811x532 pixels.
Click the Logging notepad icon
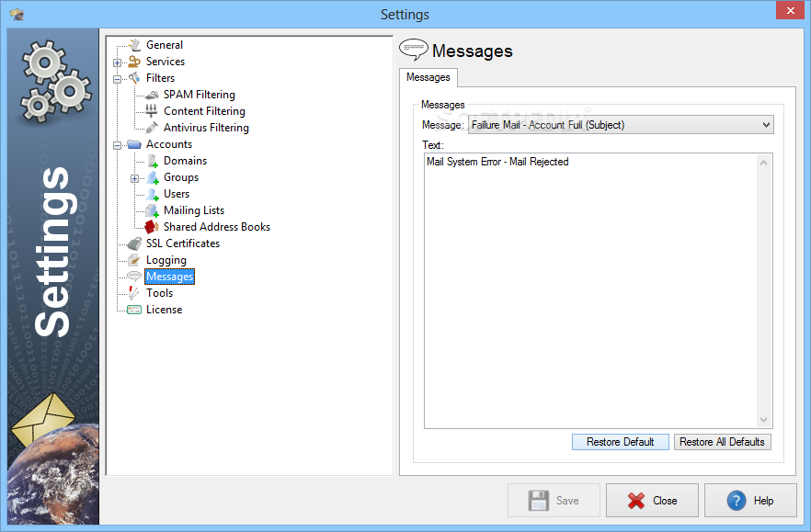tap(134, 260)
